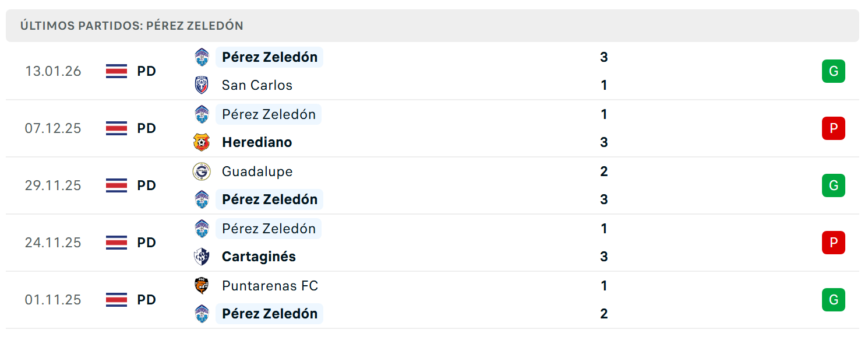Click green G badge for Guadalupe match
The height and width of the screenshot is (340, 868).
(x=834, y=185)
